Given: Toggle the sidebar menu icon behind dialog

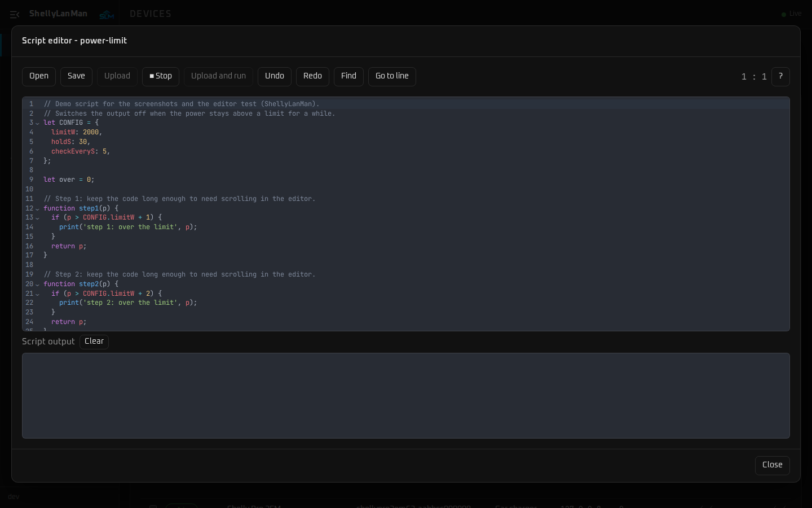Looking at the screenshot, I should 15,14.
